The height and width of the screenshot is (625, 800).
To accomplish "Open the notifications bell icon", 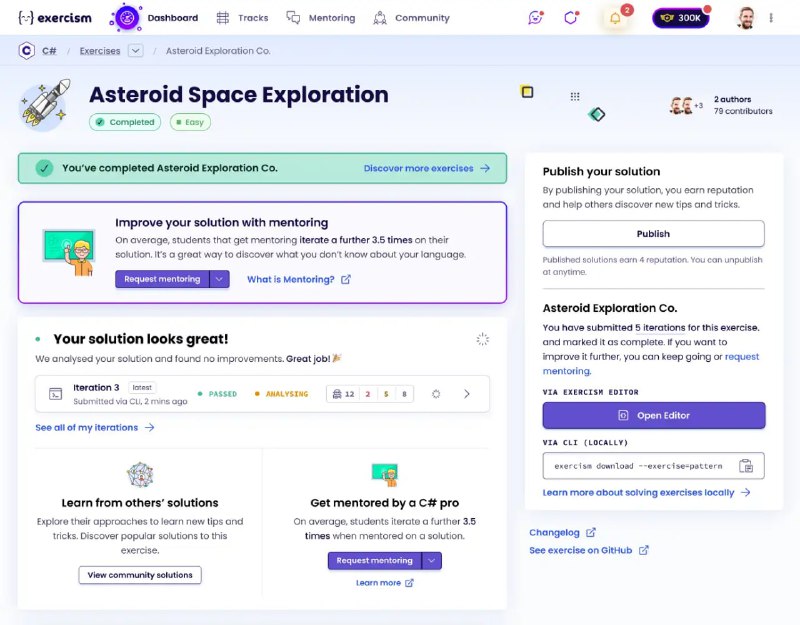I will pyautogui.click(x=615, y=18).
